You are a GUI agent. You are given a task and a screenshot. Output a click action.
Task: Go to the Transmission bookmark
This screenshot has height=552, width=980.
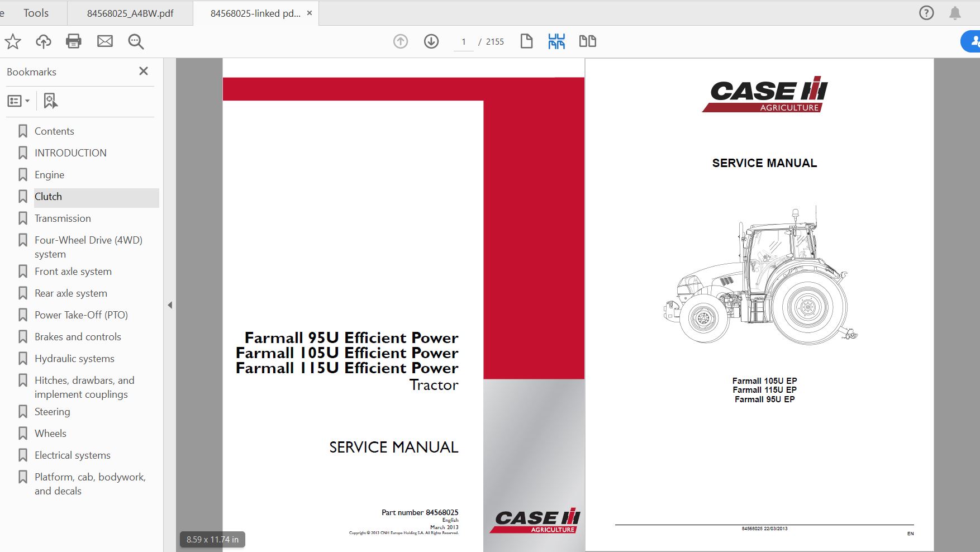(x=63, y=218)
